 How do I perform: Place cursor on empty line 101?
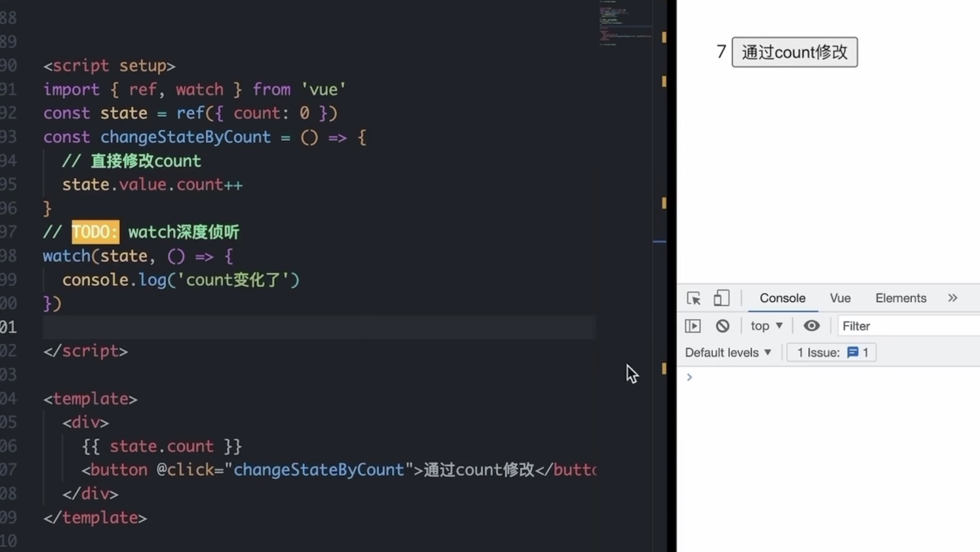click(x=315, y=327)
